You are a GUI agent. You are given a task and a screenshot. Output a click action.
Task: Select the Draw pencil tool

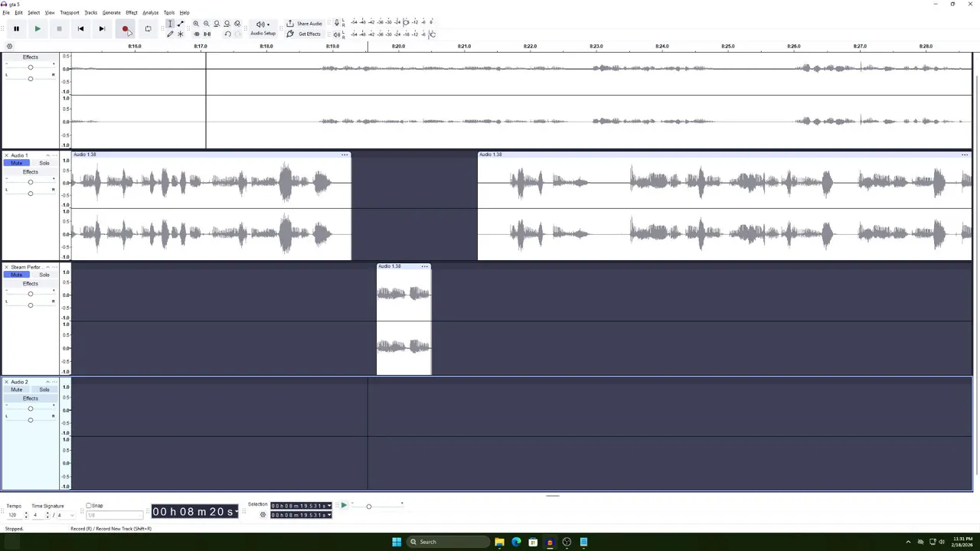point(170,34)
